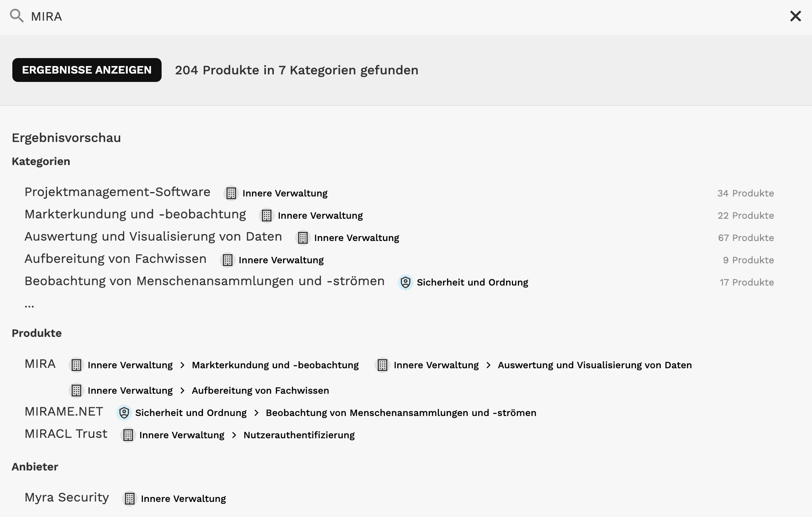Click the shield icon for Sicherheit und Ordnung category
812x517 pixels.
tap(406, 282)
